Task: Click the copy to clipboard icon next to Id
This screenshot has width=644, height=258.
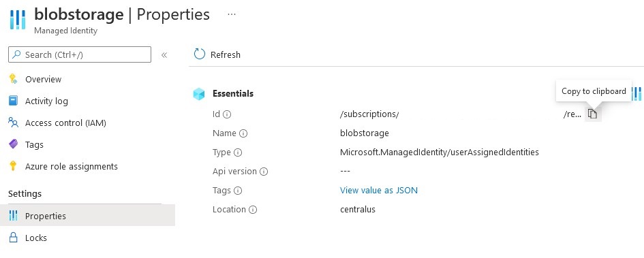Action: tap(592, 114)
